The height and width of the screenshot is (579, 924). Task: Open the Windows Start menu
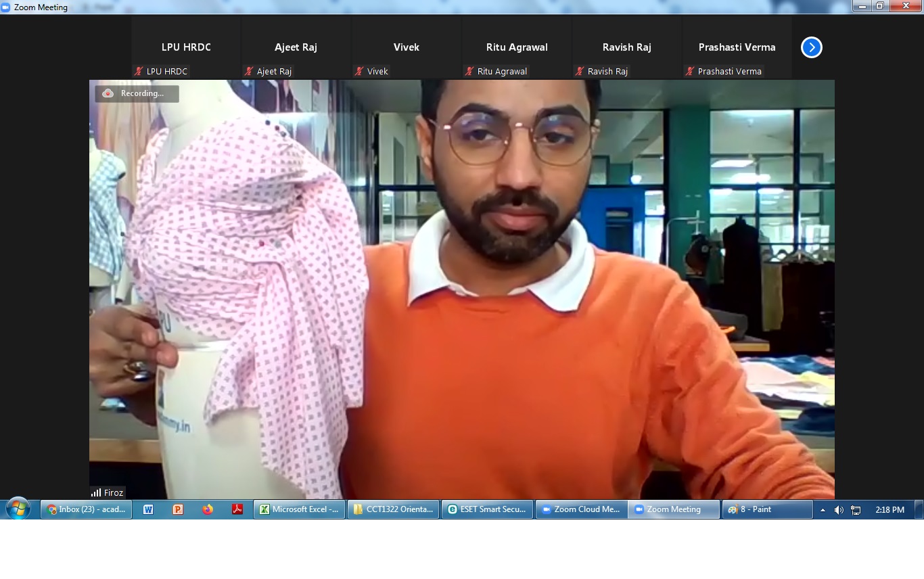(x=18, y=509)
